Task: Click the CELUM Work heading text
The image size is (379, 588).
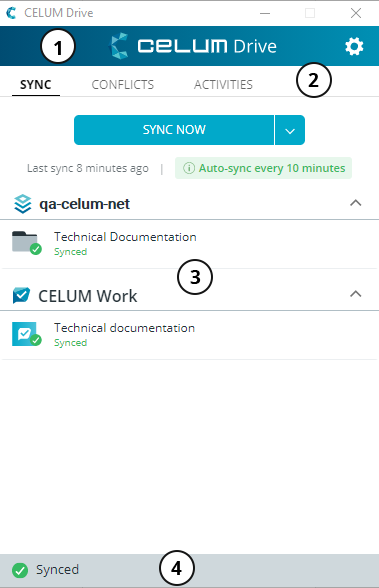Action: (x=88, y=296)
